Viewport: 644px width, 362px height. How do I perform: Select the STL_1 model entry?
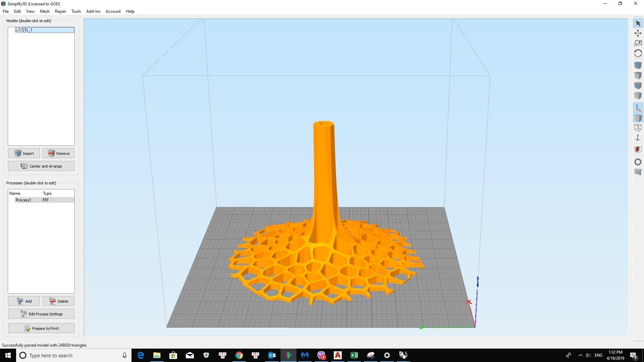47,30
